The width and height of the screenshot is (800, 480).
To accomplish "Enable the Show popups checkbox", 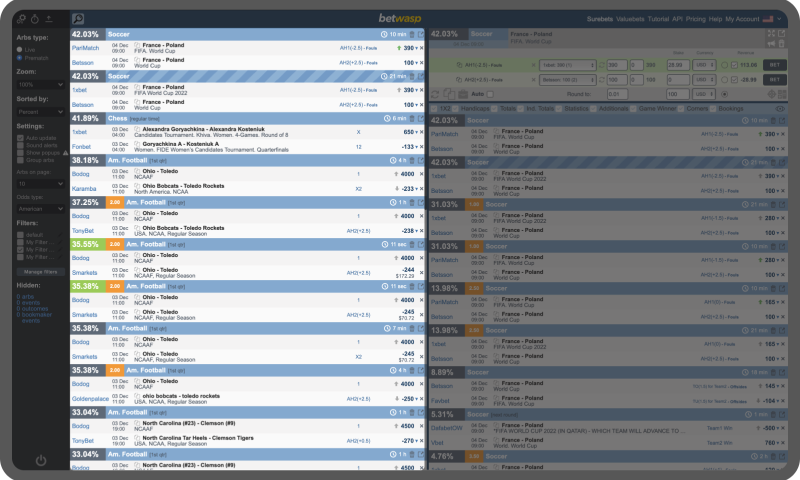I will click(20, 153).
